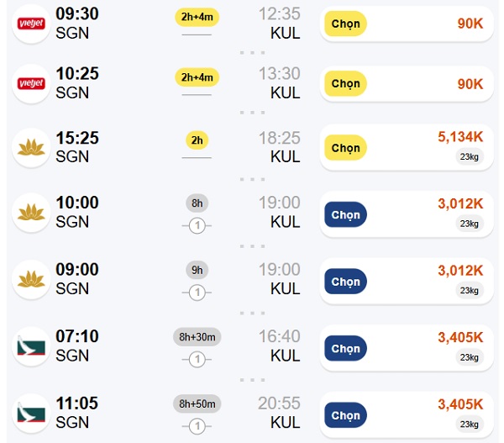Expand details dots below the 07:10 flight

252,380
